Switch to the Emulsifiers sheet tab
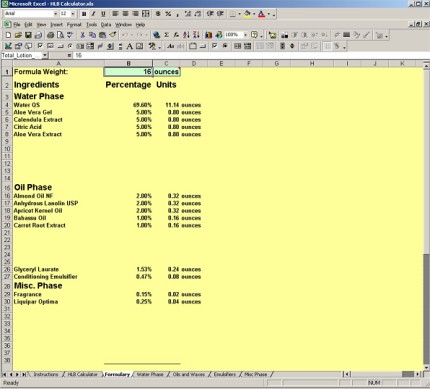Image resolution: width=430 pixels, height=389 pixels. (x=225, y=374)
